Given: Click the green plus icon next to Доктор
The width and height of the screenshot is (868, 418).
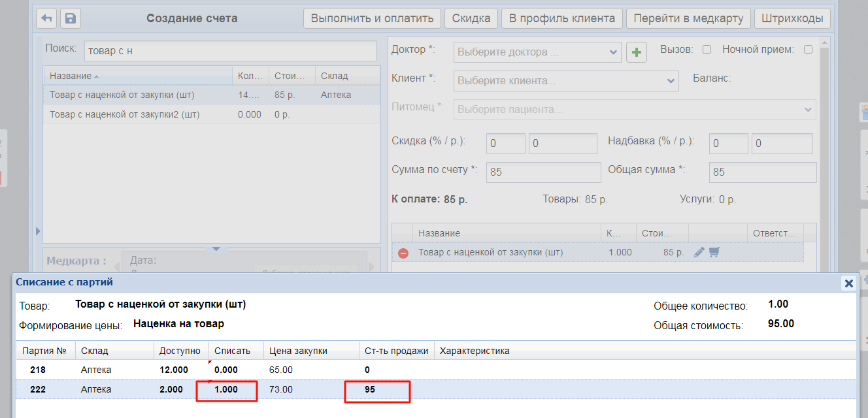Looking at the screenshot, I should 637,52.
